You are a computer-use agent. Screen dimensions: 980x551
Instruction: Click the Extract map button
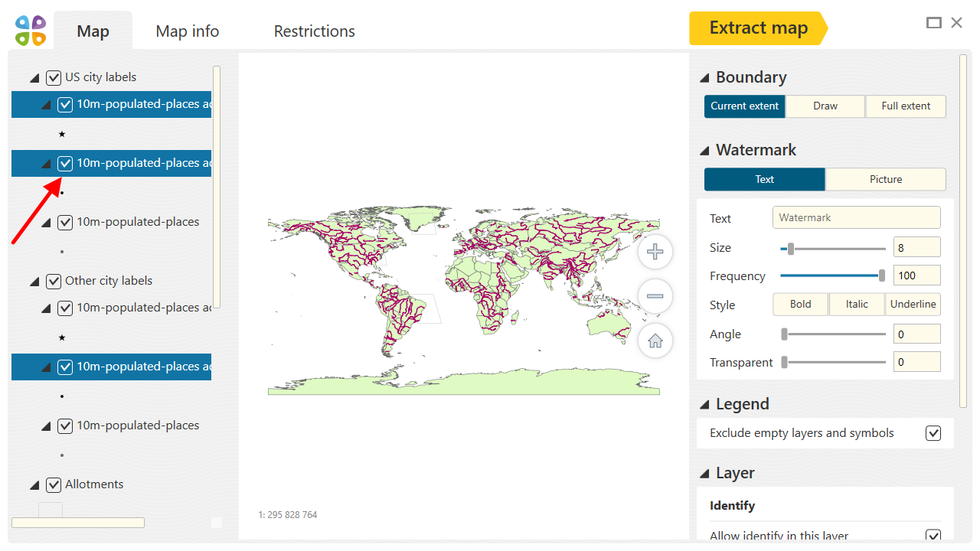click(758, 28)
